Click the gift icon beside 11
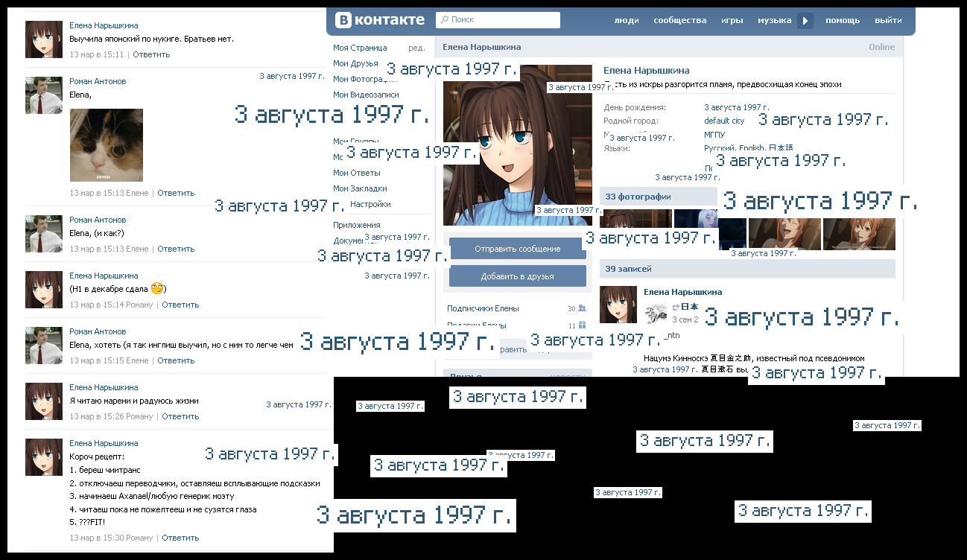This screenshot has width=967, height=560. pyautogui.click(x=583, y=325)
